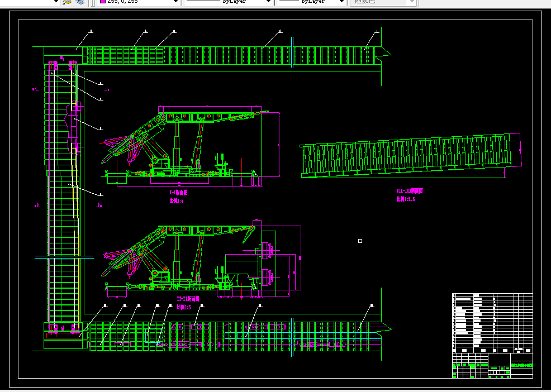Select the 比例1:2.5 scale text
The height and width of the screenshot is (392, 551).
(406, 199)
